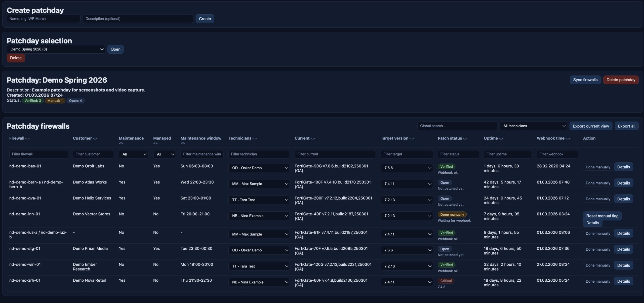Open the Demo Spring 2026 patchday dropdown
The height and width of the screenshot is (303, 644).
[x=56, y=49]
